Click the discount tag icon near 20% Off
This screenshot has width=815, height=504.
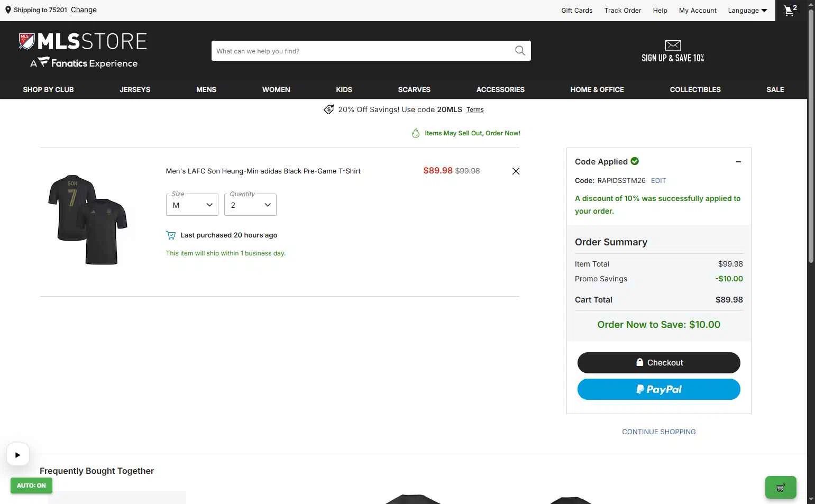click(x=328, y=109)
